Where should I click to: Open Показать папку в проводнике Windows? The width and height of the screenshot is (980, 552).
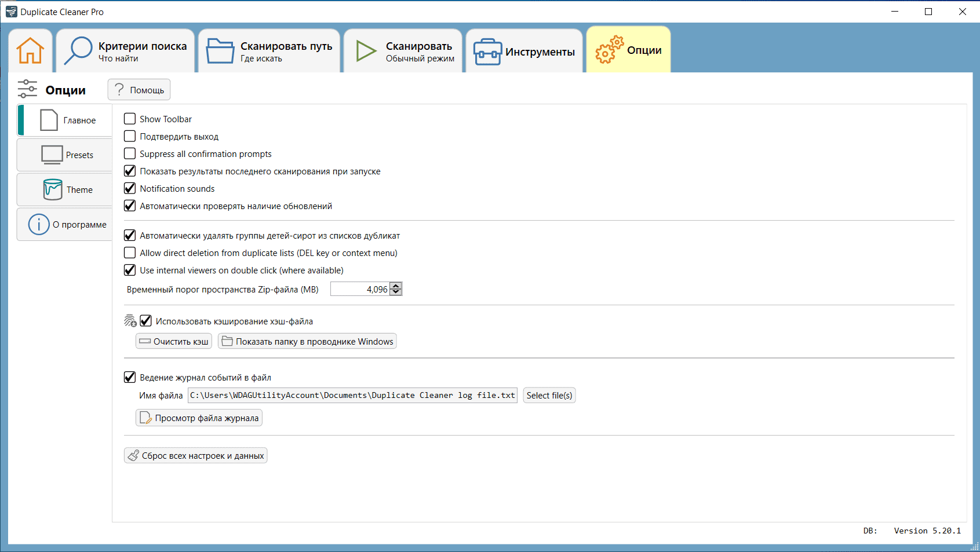pos(307,341)
